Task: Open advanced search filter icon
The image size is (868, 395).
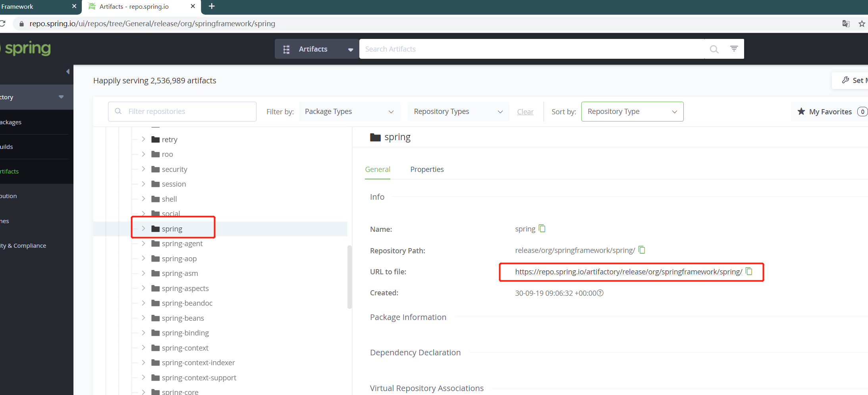Action: (734, 49)
